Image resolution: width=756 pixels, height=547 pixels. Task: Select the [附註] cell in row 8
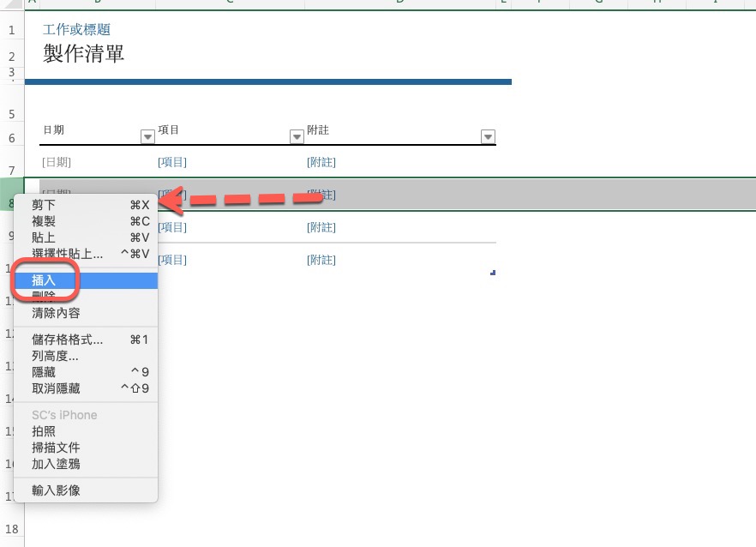(x=321, y=195)
